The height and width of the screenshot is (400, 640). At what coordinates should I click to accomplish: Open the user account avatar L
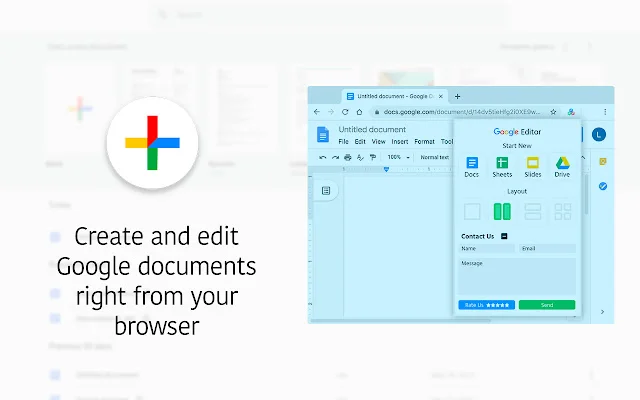pyautogui.click(x=599, y=134)
